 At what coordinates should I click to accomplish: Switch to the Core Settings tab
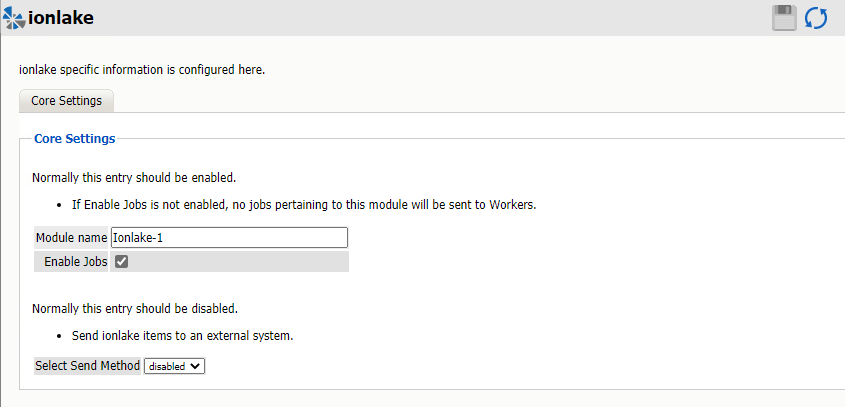[67, 101]
